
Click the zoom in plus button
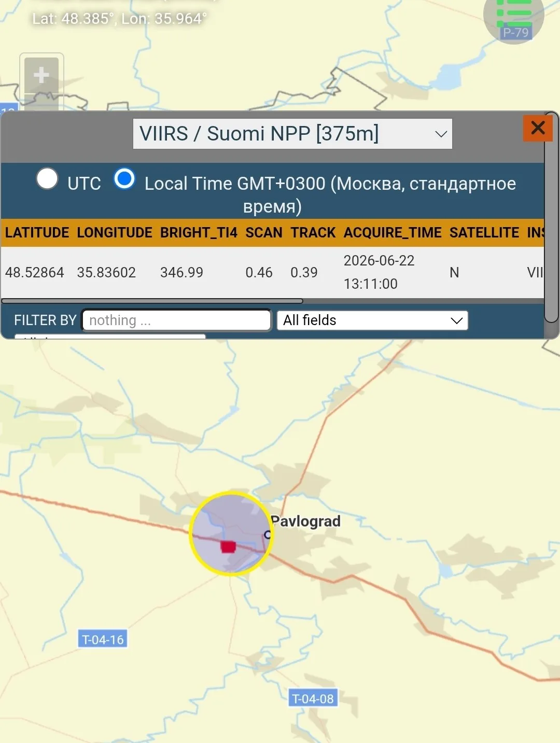click(41, 76)
